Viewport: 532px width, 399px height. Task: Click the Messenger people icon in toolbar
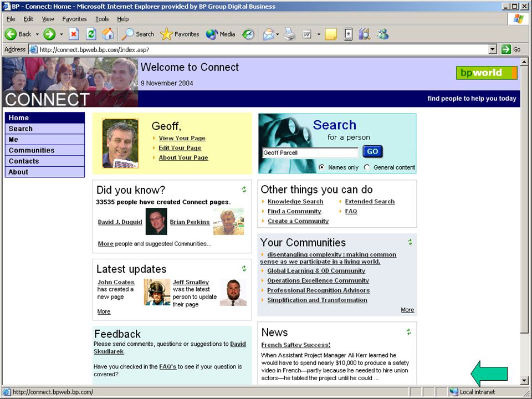click(383, 34)
